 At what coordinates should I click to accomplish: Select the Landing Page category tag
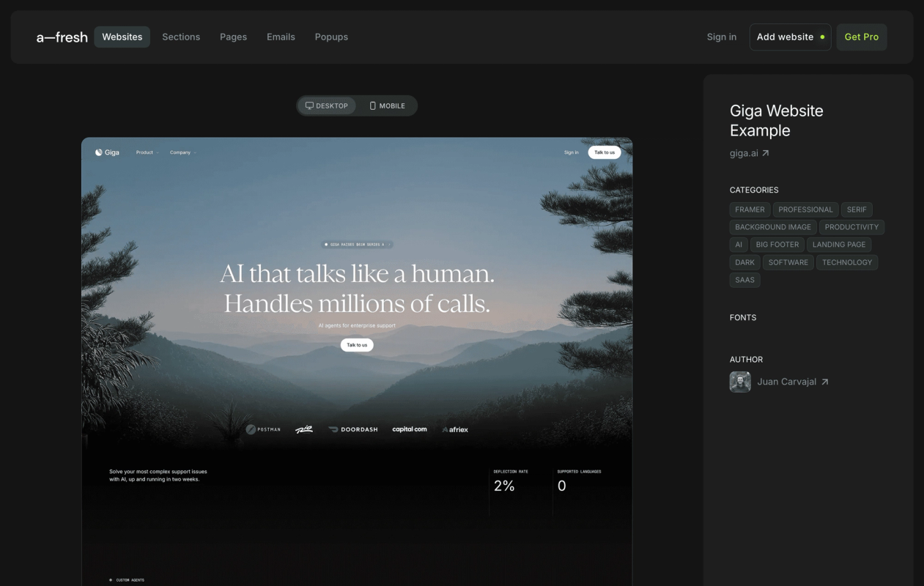pos(839,245)
